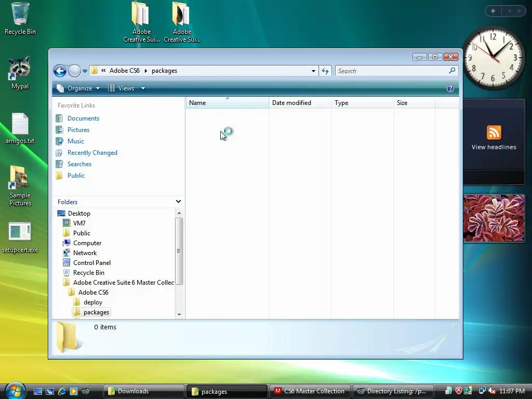Select the second Adobe Creative Suite desktop folder
The image size is (532, 399).
point(182,22)
